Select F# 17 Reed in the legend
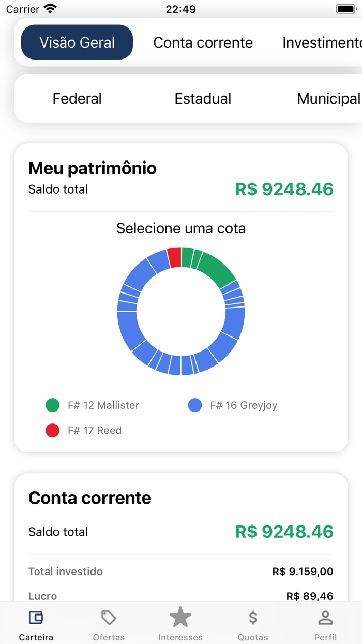This screenshot has width=362, height=644. coord(84,430)
